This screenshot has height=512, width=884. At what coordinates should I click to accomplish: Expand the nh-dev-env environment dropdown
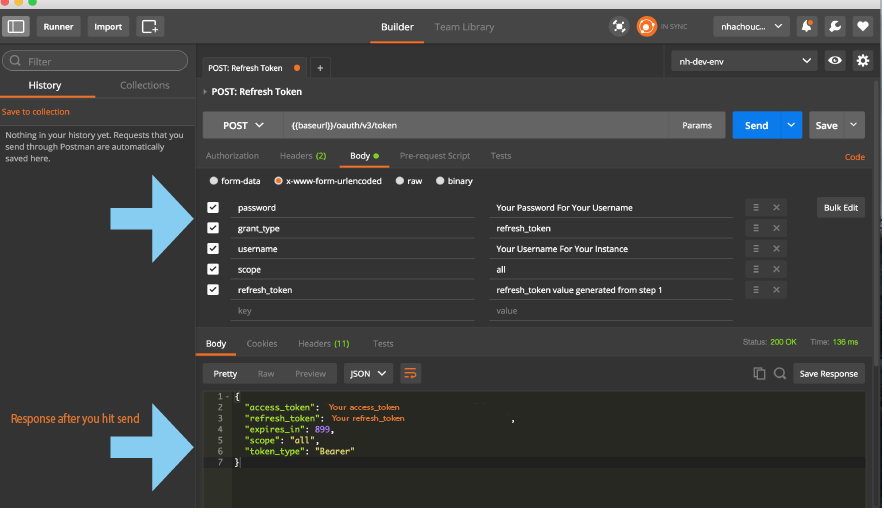(x=744, y=61)
